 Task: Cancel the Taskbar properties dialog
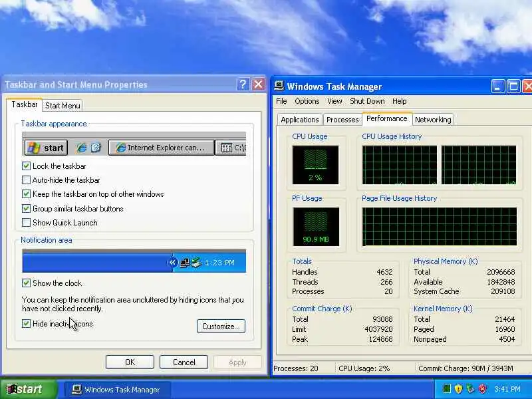tap(184, 362)
